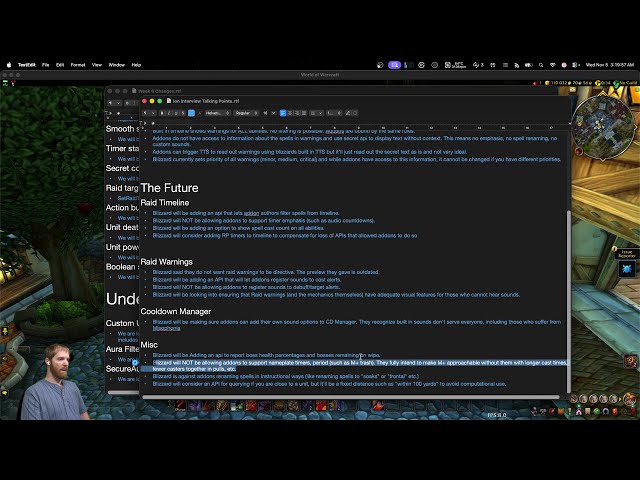Screen dimensions: 640x480
Task: Open the Format menu
Action: [x=78, y=65]
